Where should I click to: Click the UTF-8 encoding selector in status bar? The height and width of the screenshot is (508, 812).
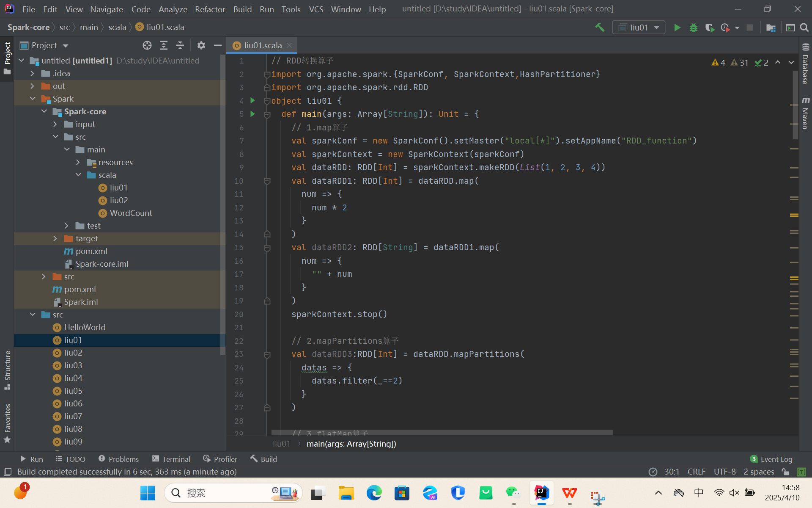tap(724, 472)
